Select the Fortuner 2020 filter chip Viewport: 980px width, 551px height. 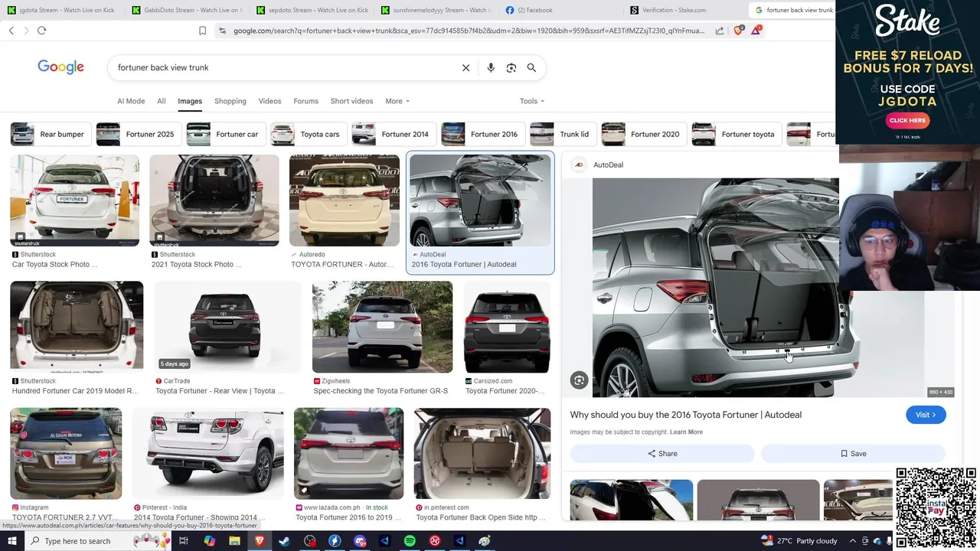pyautogui.click(x=644, y=134)
